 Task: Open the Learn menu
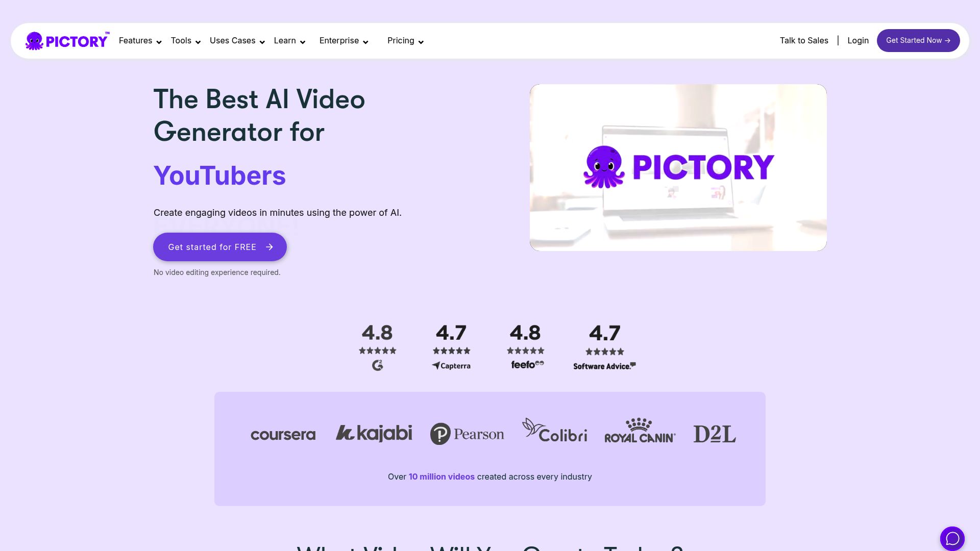290,41
